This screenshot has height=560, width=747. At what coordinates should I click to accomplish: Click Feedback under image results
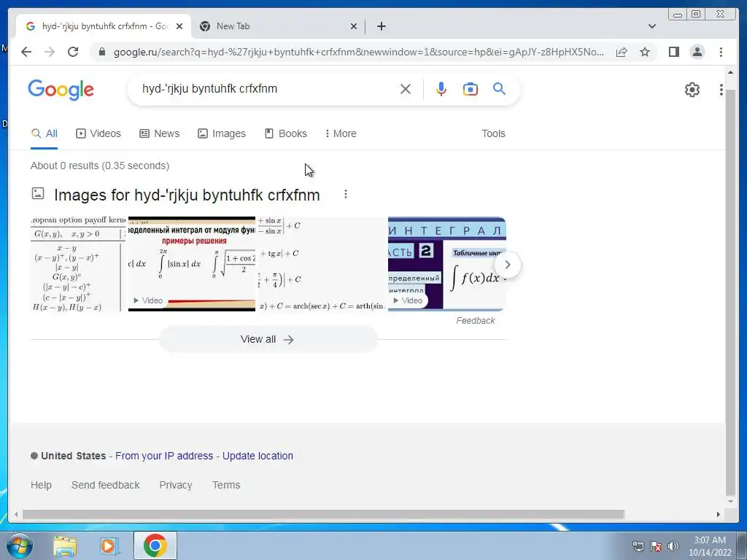(476, 321)
